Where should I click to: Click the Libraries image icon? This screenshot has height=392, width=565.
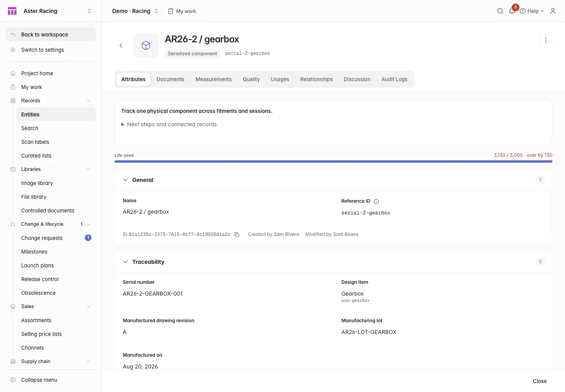13,169
